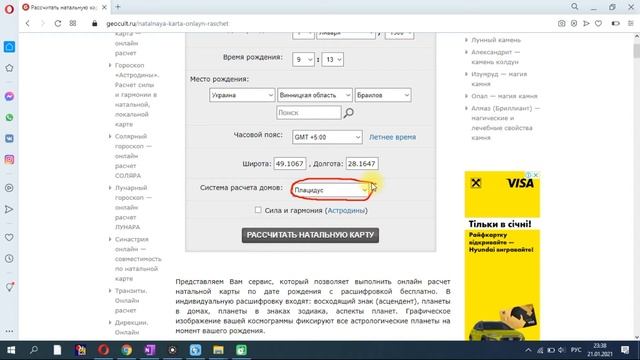
Task: Open region dropdown Винницкая область
Action: [x=315, y=95]
